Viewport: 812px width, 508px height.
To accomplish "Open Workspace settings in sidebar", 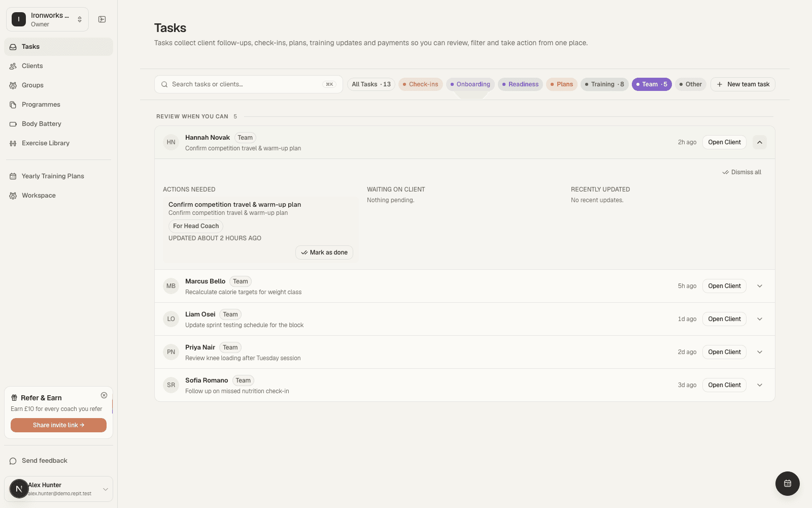I will pyautogui.click(x=58, y=196).
